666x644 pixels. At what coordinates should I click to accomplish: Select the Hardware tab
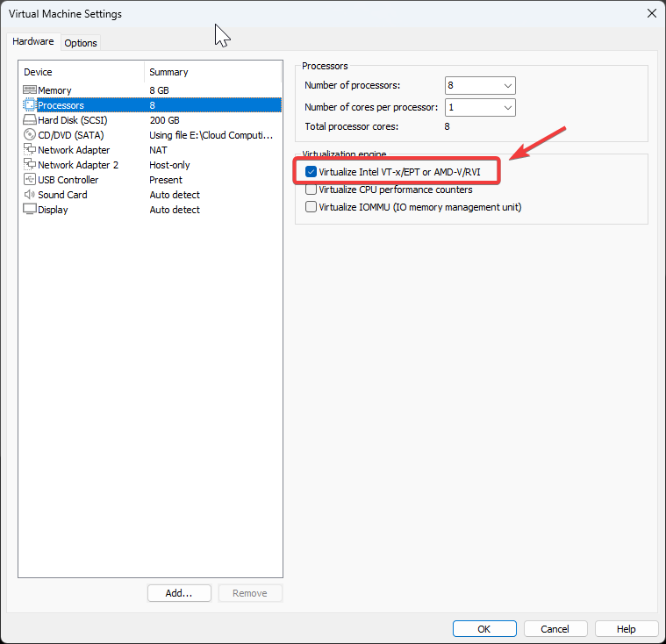(x=33, y=41)
